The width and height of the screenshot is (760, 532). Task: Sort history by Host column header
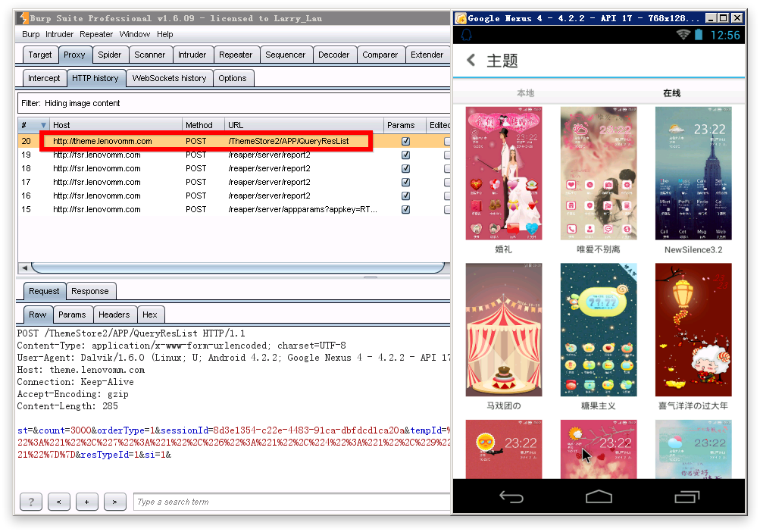(116, 125)
